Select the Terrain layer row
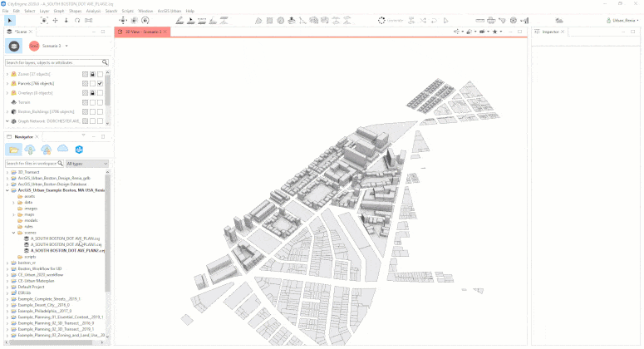644x349 pixels. coord(55,102)
